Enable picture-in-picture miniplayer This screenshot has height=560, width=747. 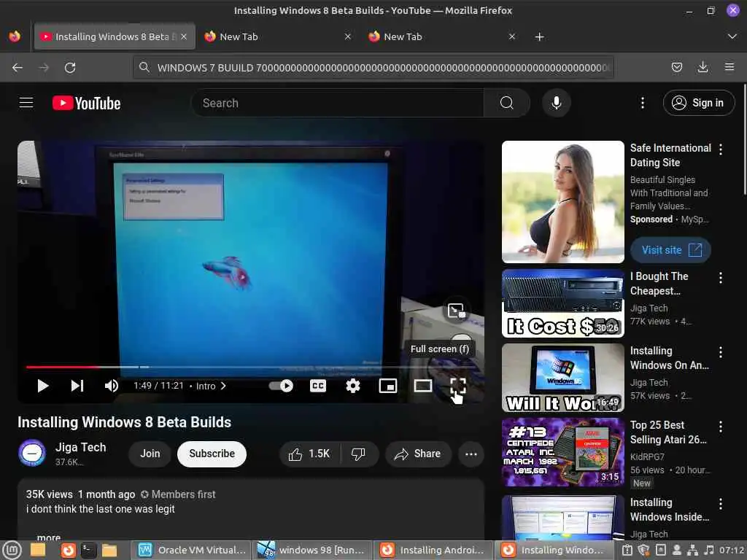(x=388, y=386)
